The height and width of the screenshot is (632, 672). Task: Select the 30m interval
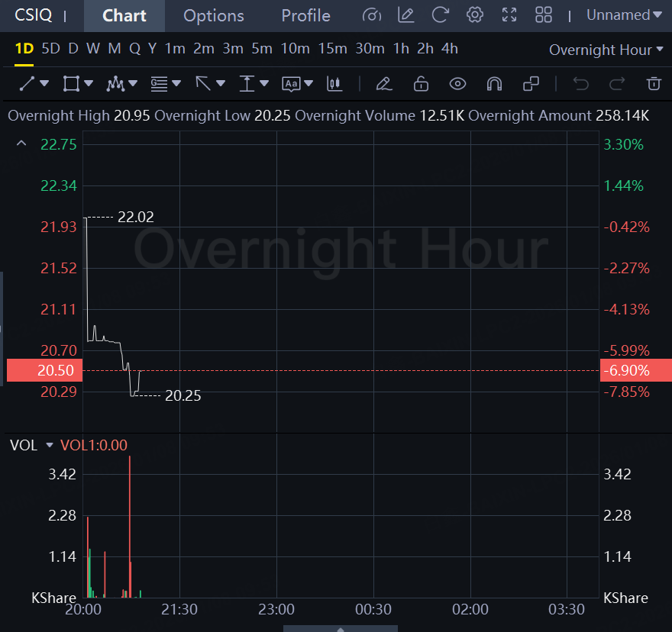(370, 49)
